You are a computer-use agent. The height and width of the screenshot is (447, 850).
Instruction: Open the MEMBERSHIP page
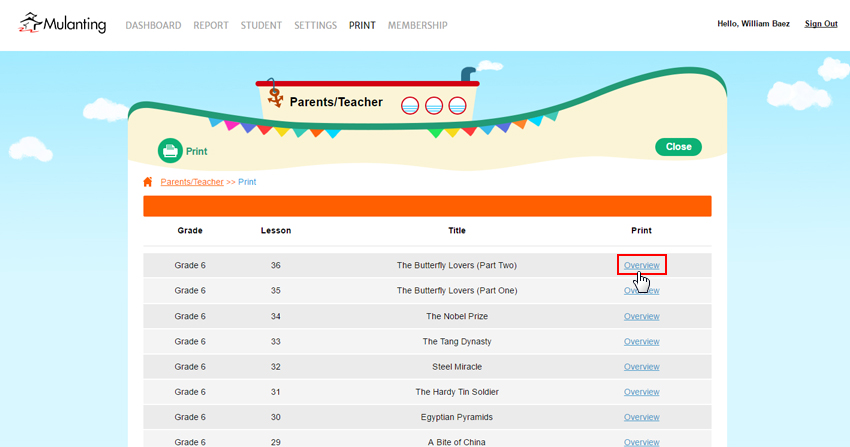pyautogui.click(x=417, y=25)
